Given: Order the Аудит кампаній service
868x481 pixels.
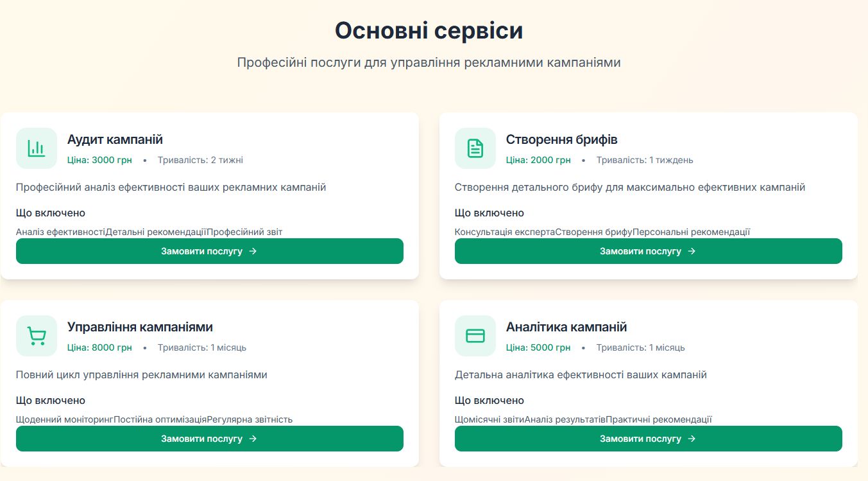Looking at the screenshot, I should point(201,251).
